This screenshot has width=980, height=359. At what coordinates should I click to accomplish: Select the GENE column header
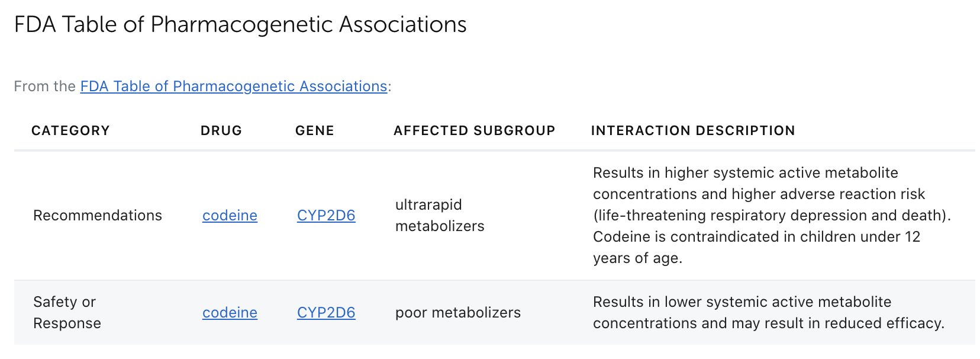point(314,130)
